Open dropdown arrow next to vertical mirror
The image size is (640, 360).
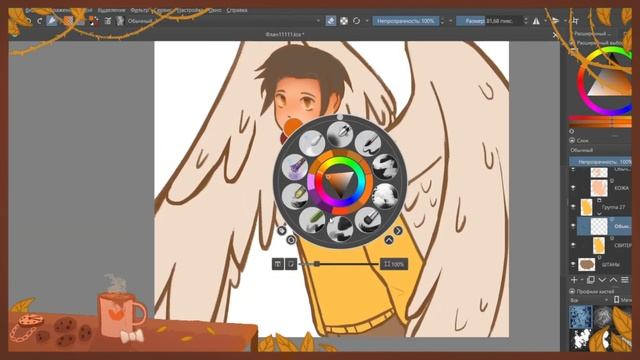tap(565, 20)
